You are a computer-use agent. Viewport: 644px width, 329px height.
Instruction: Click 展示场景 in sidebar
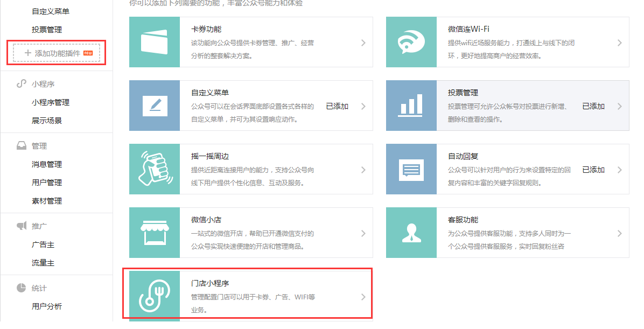(47, 121)
